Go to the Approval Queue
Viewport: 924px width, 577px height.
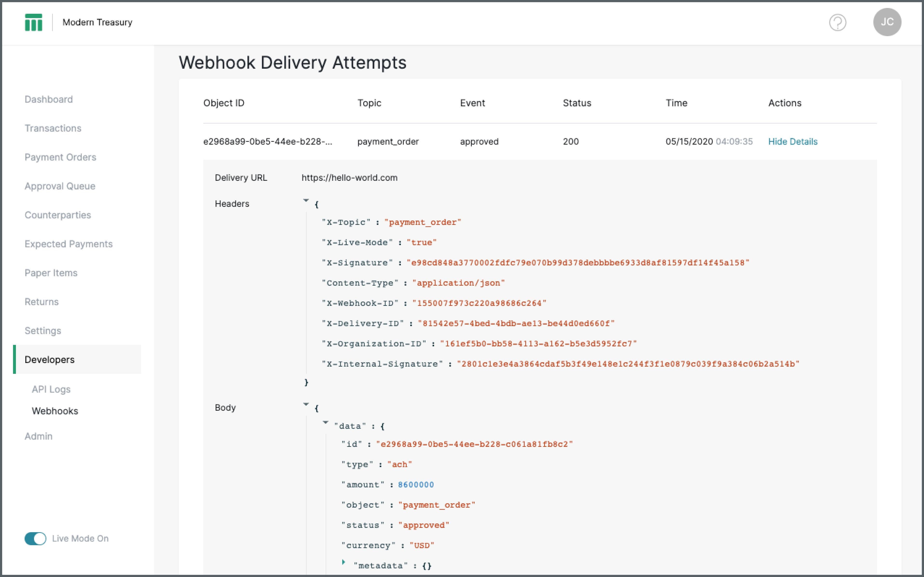click(60, 186)
